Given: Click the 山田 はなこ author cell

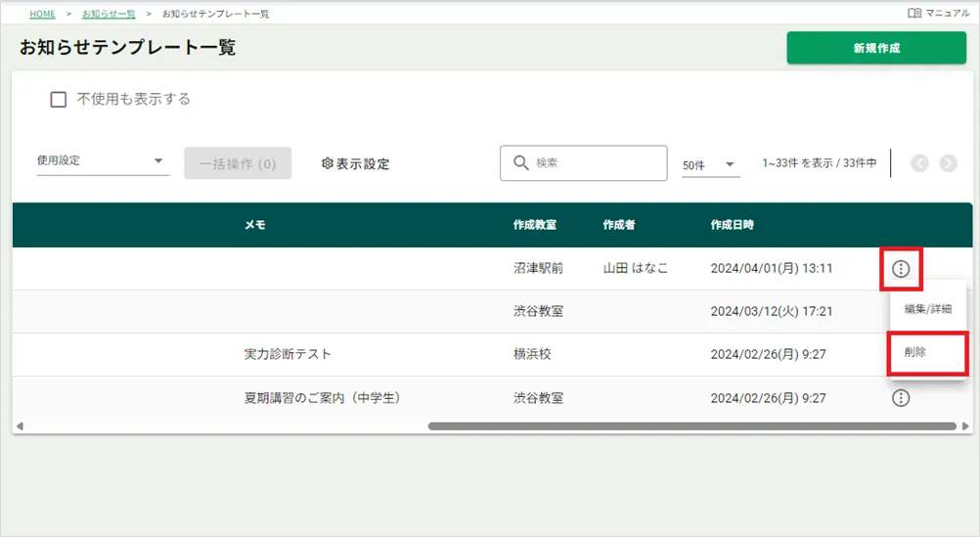Looking at the screenshot, I should click(635, 268).
